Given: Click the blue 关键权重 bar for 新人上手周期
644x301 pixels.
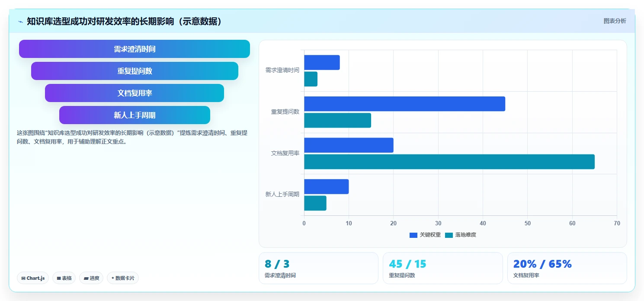Looking at the screenshot, I should pos(326,186).
